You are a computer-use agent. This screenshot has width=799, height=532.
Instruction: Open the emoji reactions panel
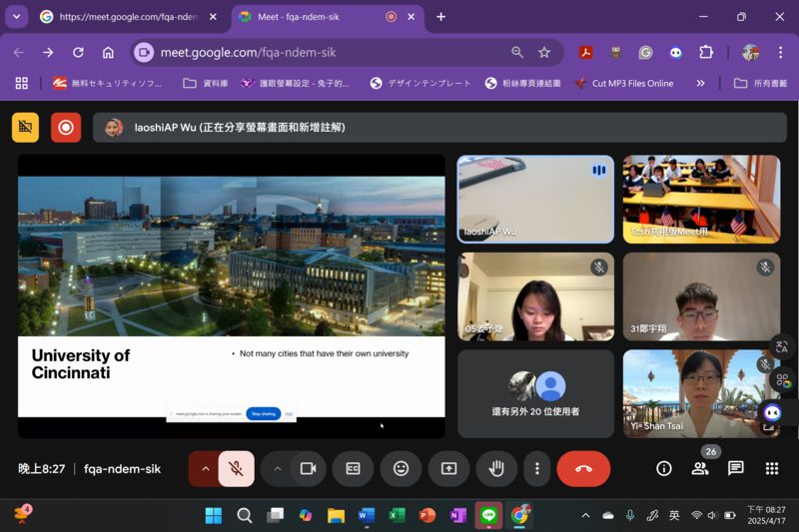click(x=400, y=468)
